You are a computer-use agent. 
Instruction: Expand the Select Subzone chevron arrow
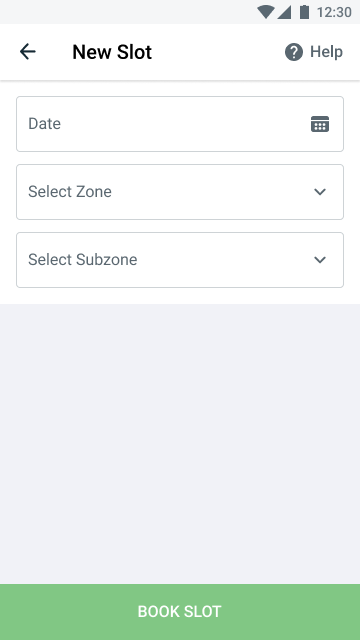320,260
